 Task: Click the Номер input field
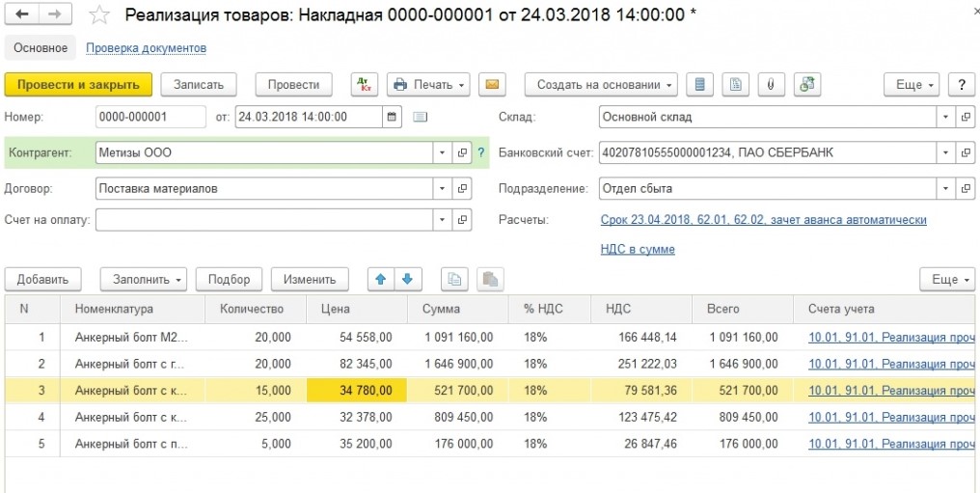pos(150,118)
